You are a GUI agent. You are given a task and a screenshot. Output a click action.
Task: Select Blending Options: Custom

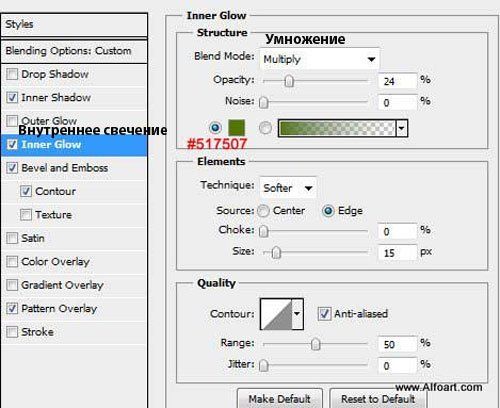(x=74, y=51)
